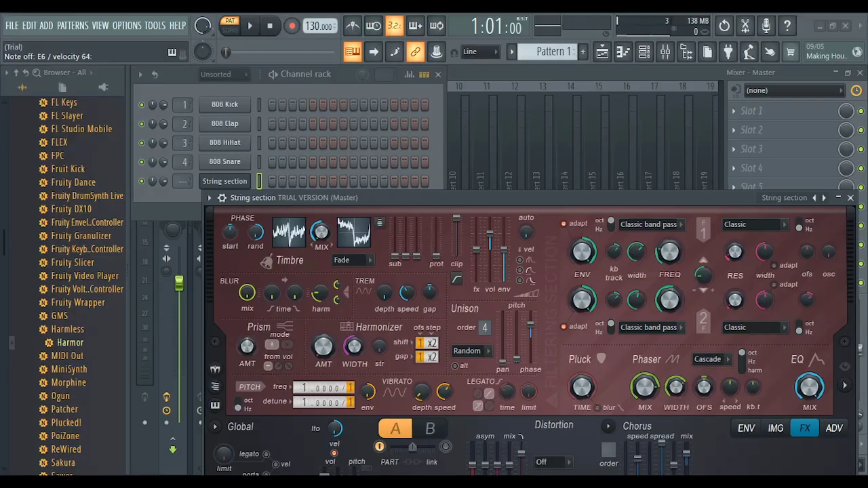Open the TOOLS menu

pos(155,26)
